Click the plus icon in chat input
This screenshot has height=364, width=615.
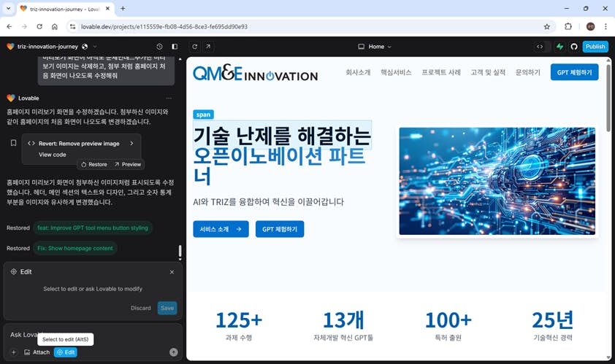tap(14, 352)
